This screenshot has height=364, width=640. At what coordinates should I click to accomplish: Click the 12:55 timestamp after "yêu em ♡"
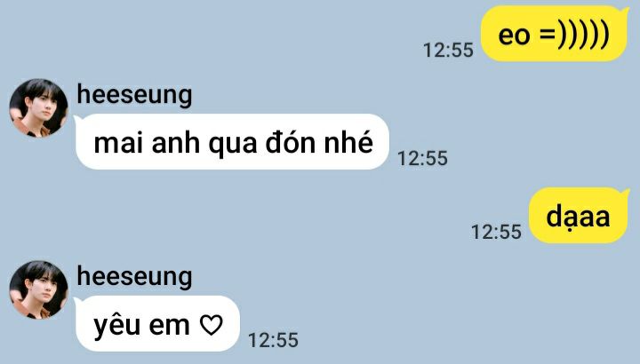click(x=273, y=340)
